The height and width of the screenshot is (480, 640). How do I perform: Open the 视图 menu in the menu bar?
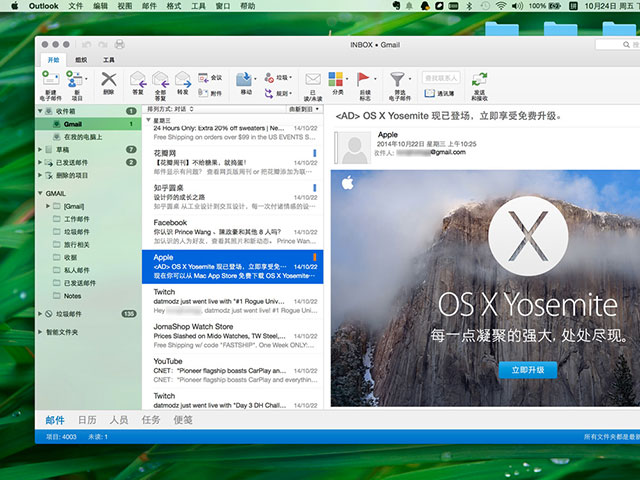pyautogui.click(x=124, y=6)
